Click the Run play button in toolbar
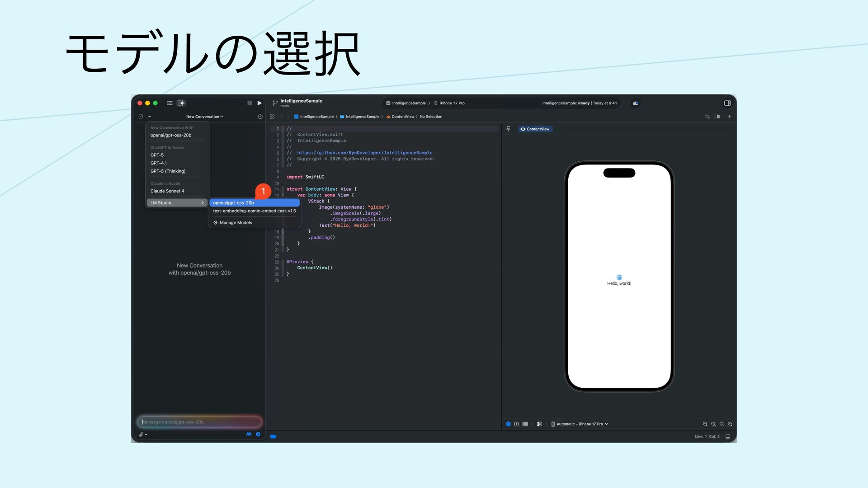Screen dimensions: 868x488 pos(259,103)
